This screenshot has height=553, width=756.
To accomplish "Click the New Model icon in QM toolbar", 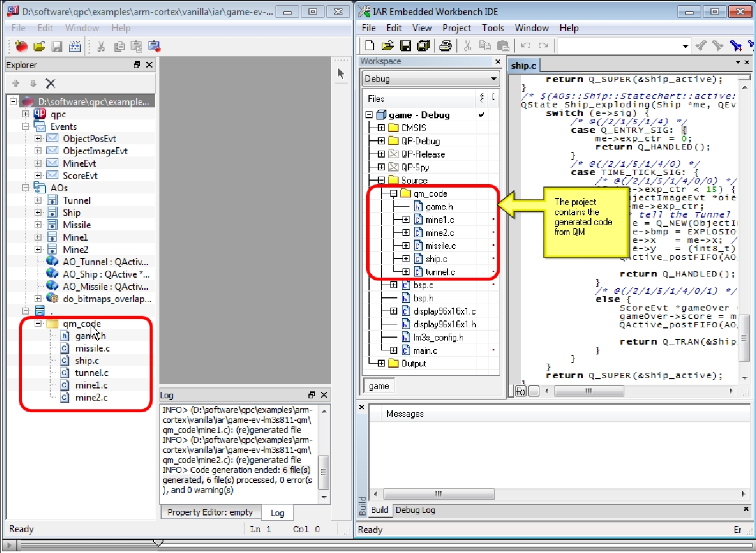I will (x=21, y=47).
